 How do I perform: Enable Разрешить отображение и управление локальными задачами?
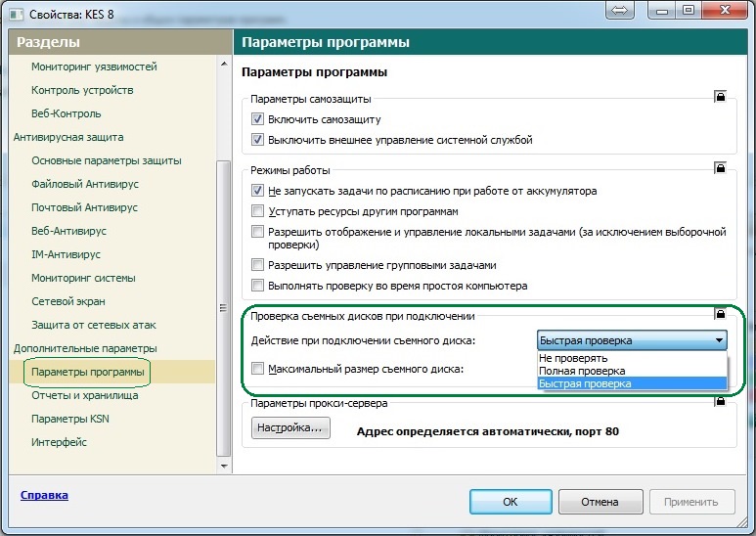257,232
